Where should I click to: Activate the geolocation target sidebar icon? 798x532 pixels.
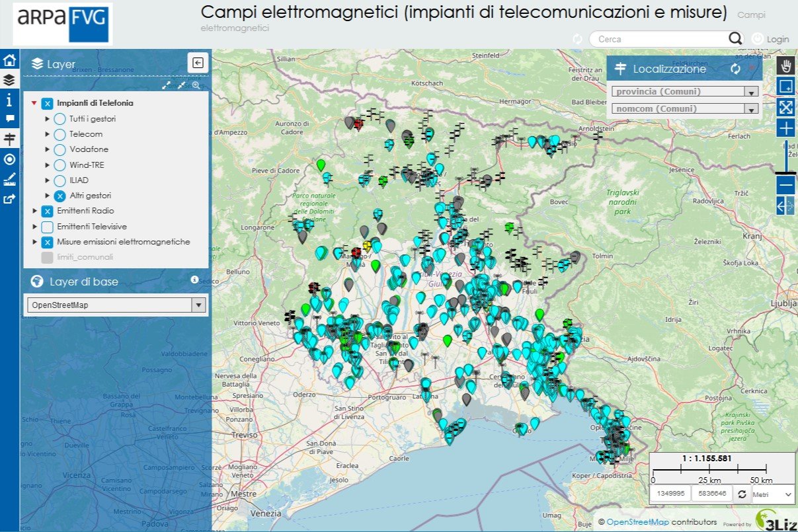pos(9,159)
